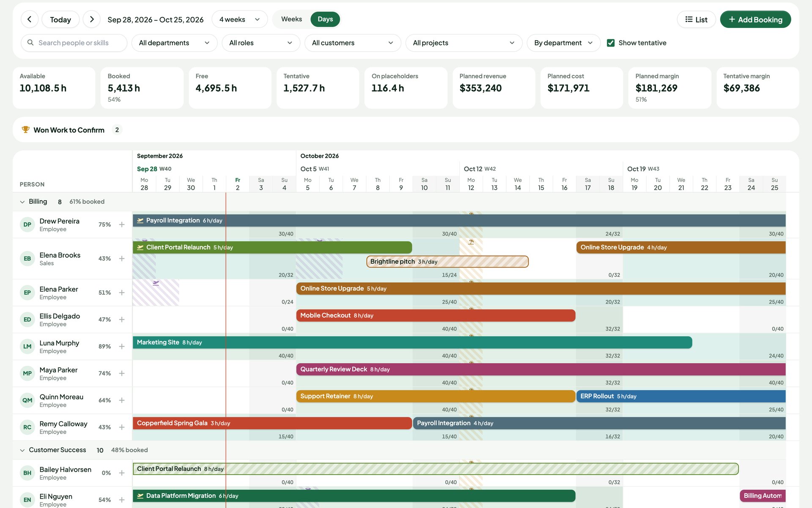This screenshot has height=508, width=812.
Task: Open the All customers filter
Action: tap(353, 43)
